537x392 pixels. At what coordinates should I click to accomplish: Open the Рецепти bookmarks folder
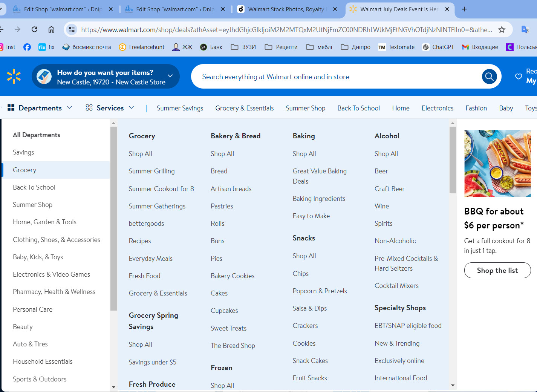point(281,47)
